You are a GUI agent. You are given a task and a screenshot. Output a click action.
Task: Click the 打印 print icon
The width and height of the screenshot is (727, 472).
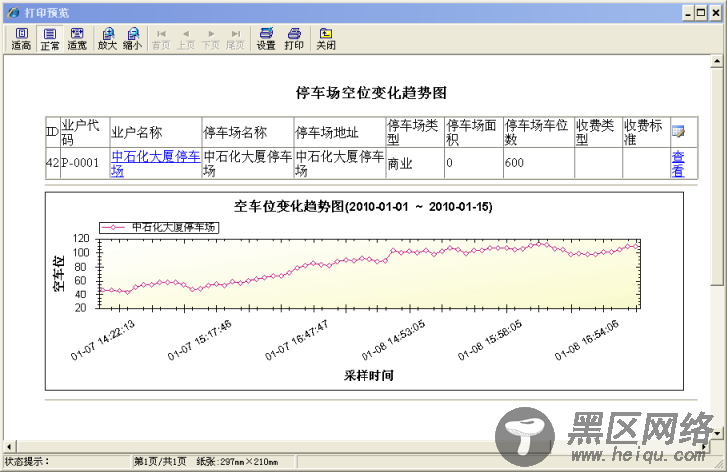[x=294, y=39]
